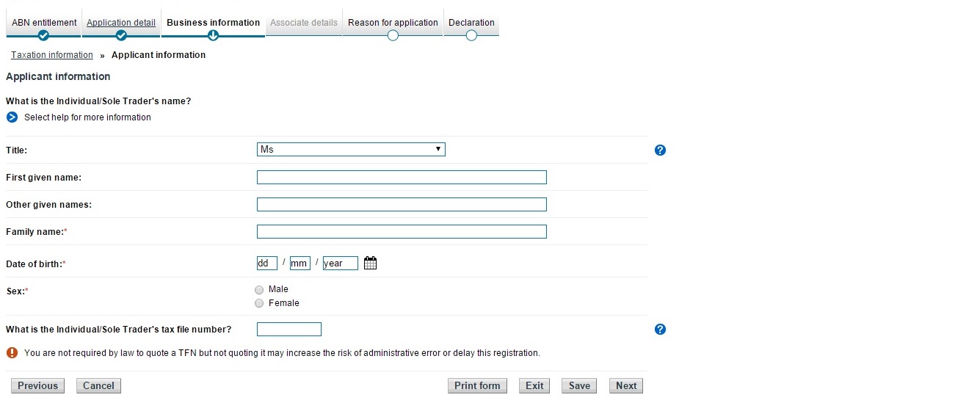Click the Declaration step circle indicator

coord(471,35)
